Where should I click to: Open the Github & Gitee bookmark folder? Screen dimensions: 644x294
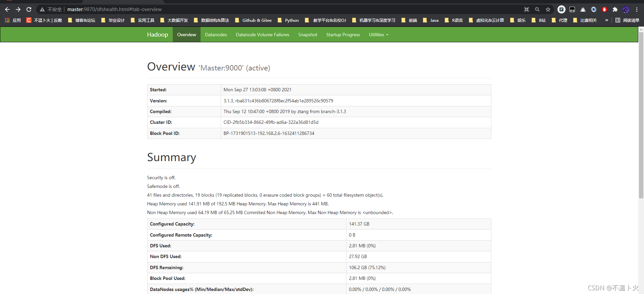254,20
